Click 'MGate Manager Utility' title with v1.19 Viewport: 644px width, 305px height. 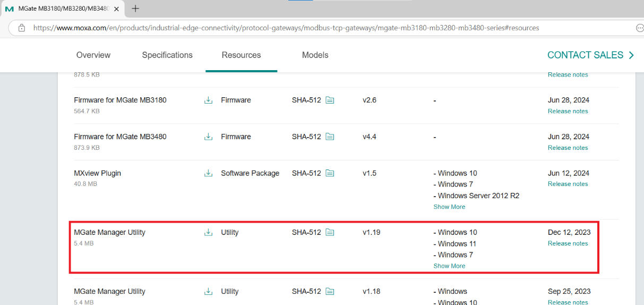109,232
